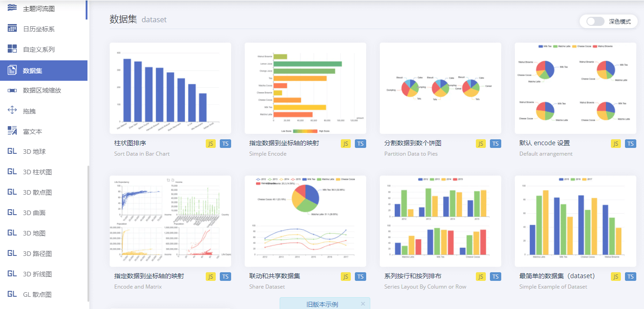644x309 pixels.
Task: Open 自定义系列 via its grid icon
Action: pos(13,49)
